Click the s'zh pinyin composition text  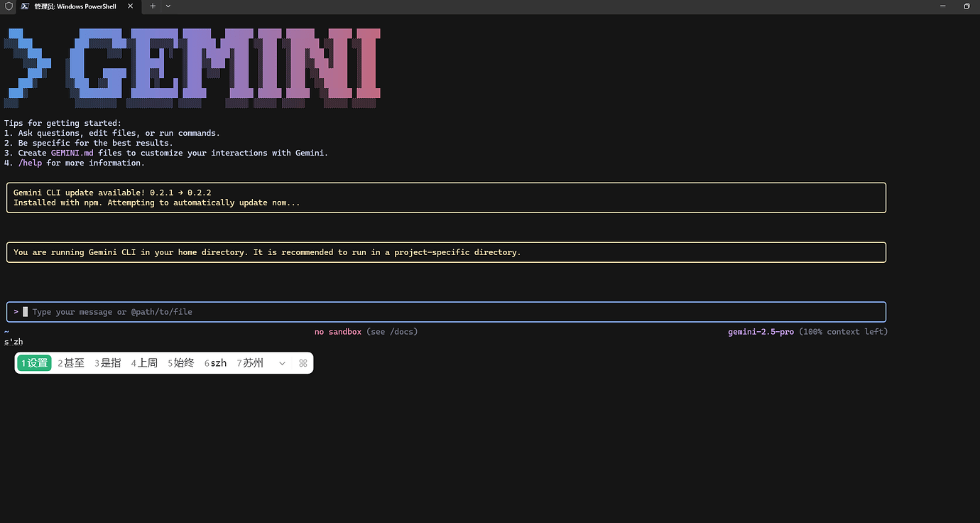click(x=13, y=342)
